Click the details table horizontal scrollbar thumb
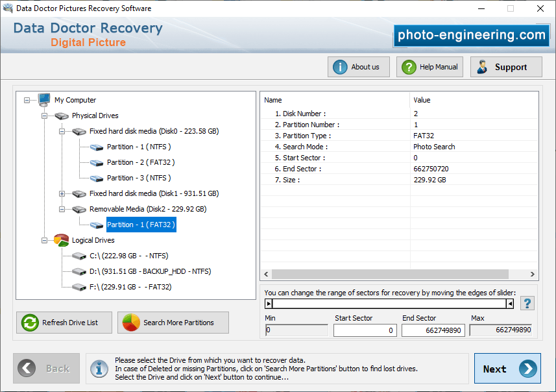Image resolution: width=556 pixels, height=392 pixels. [x=390, y=275]
